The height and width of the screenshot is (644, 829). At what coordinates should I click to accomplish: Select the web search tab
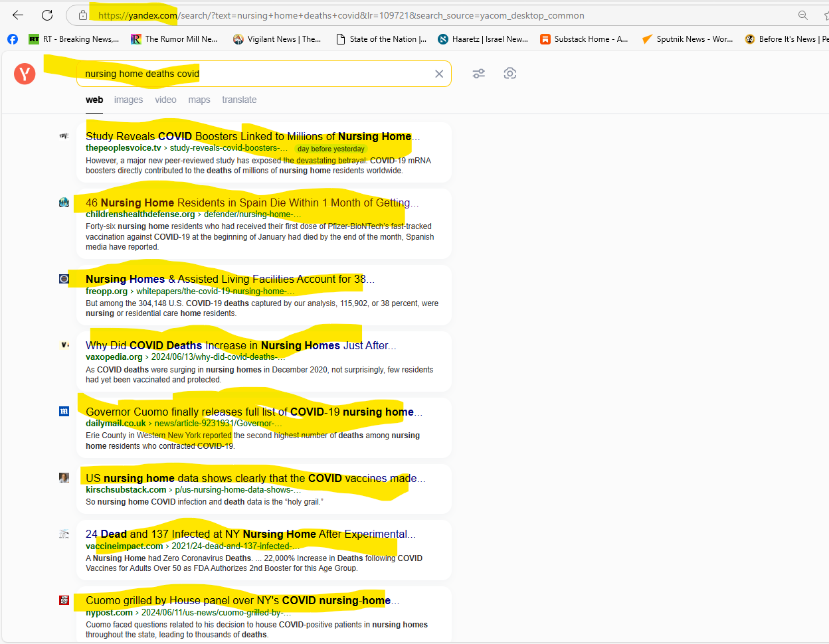click(x=94, y=100)
